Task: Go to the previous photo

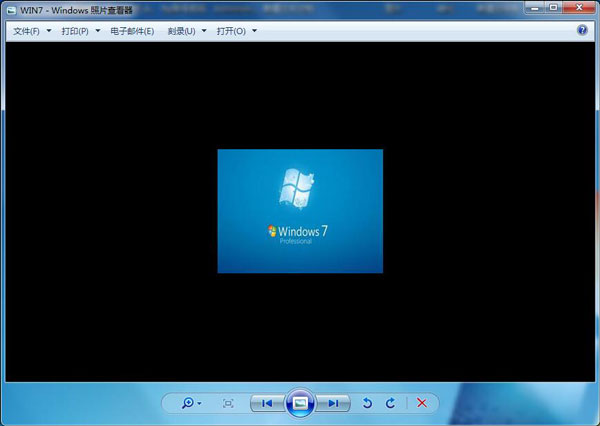Action: point(266,403)
